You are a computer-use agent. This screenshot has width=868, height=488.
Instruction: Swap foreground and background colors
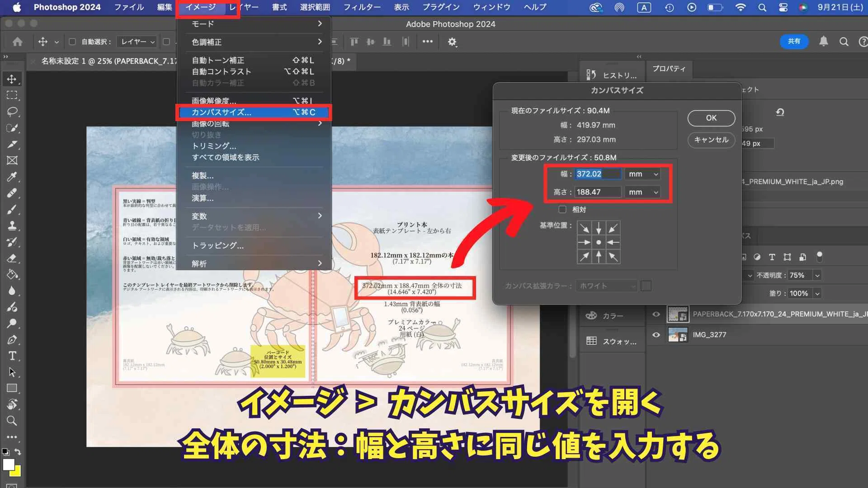(18, 451)
